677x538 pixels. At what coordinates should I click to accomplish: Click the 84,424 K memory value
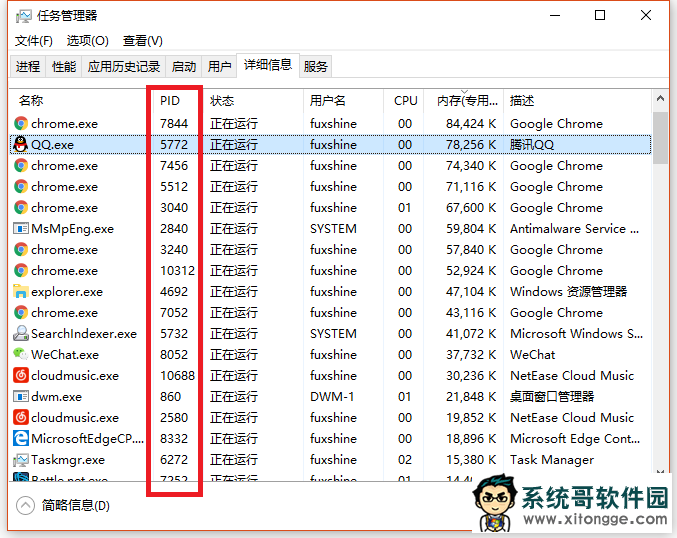tap(471, 123)
